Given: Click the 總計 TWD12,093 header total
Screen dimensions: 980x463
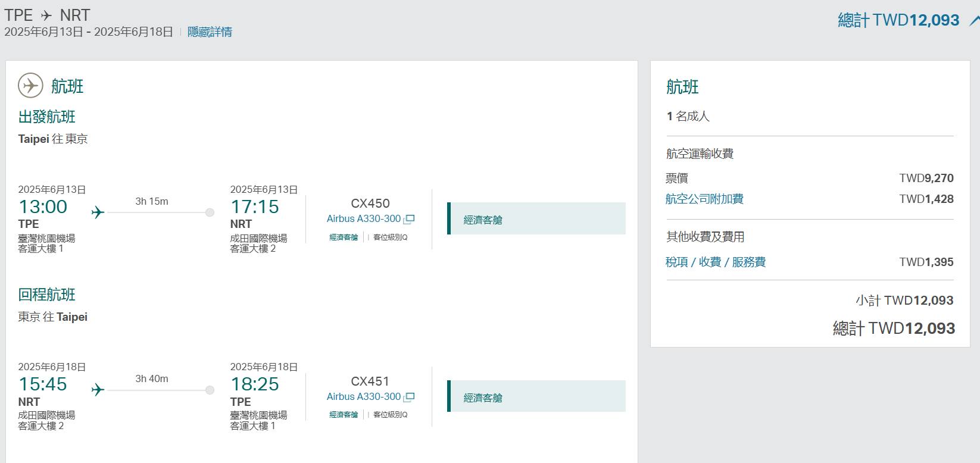Looking at the screenshot, I should point(898,20).
